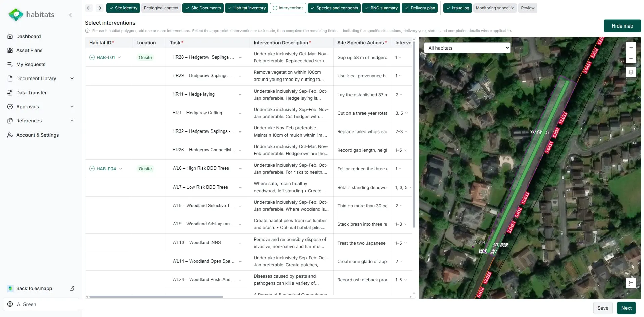Switch to the Ecological context tab
The image size is (644, 317).
coord(161,8)
